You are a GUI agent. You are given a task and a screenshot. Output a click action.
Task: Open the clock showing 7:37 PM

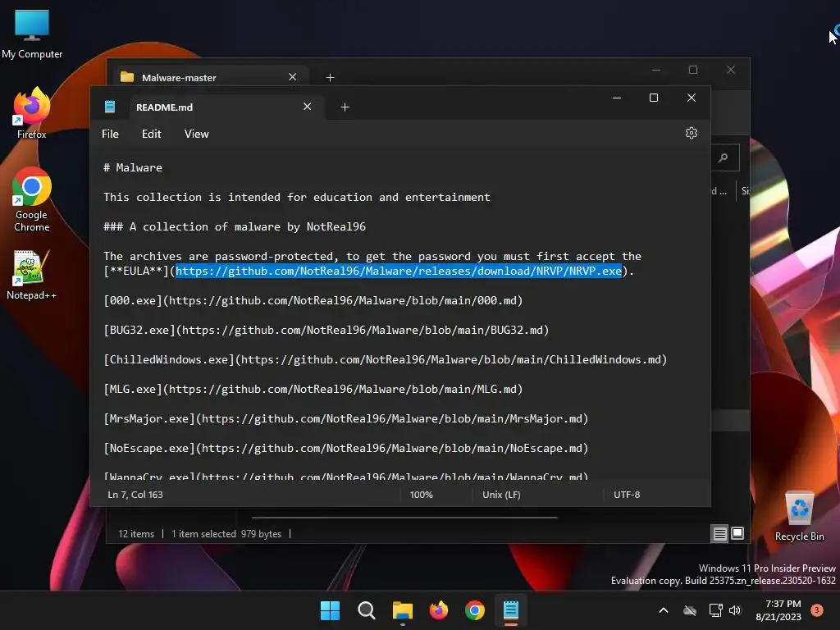[778, 610]
